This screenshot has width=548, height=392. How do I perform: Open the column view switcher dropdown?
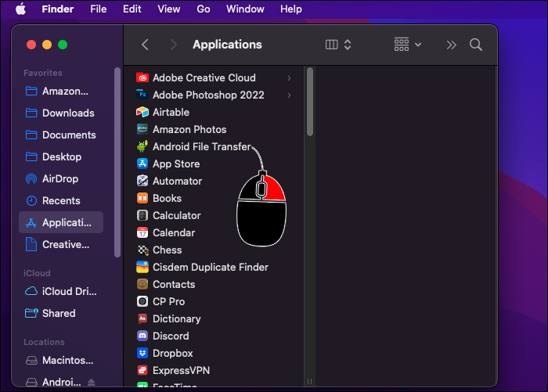338,45
